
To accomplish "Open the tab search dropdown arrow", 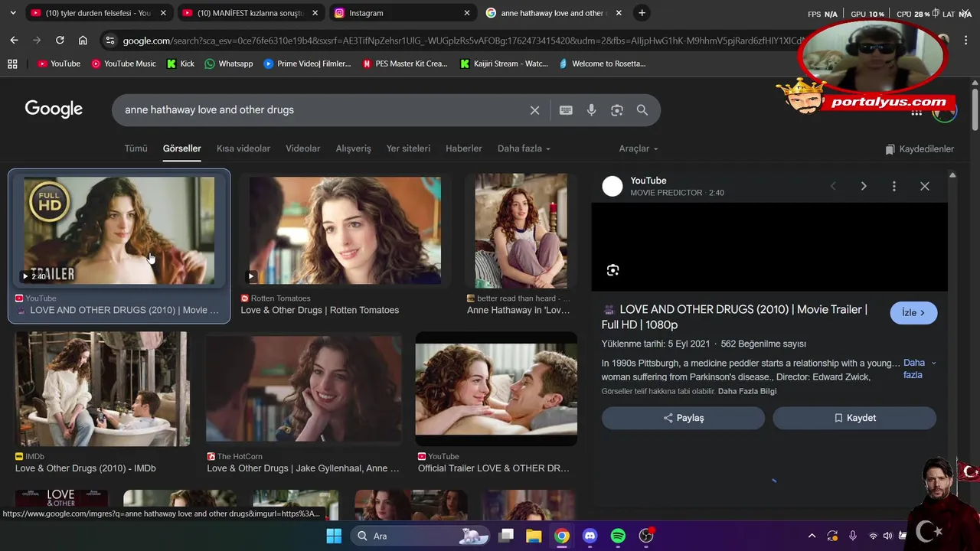I will [13, 13].
